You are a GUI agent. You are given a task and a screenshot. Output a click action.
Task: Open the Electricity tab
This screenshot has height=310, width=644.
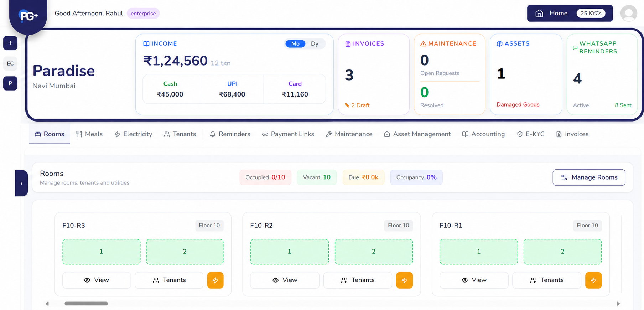pyautogui.click(x=133, y=134)
